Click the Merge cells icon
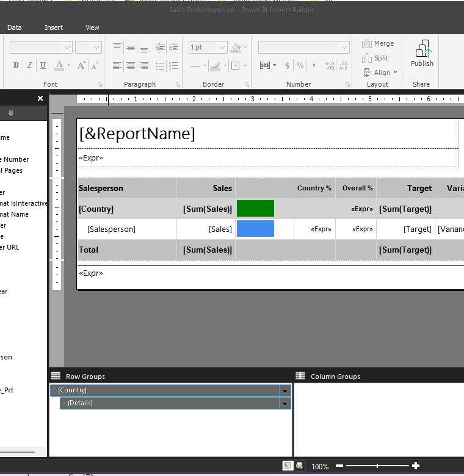The width and height of the screenshot is (464, 476). 378,44
